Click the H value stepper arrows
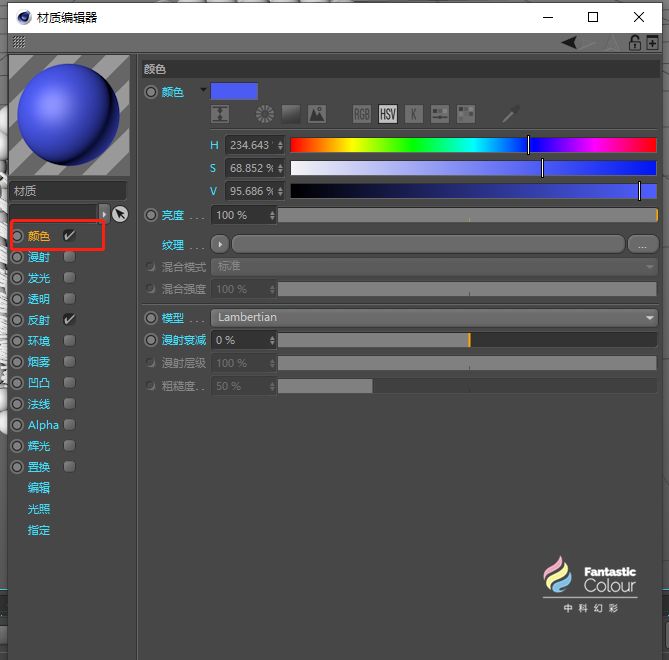This screenshot has width=669, height=660. click(280, 145)
